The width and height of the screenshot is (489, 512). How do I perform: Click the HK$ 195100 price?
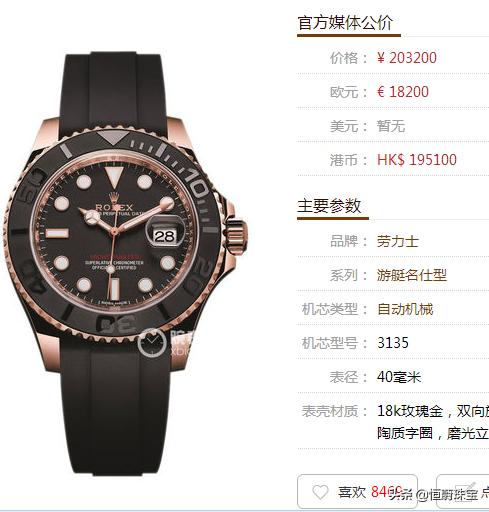tap(417, 160)
